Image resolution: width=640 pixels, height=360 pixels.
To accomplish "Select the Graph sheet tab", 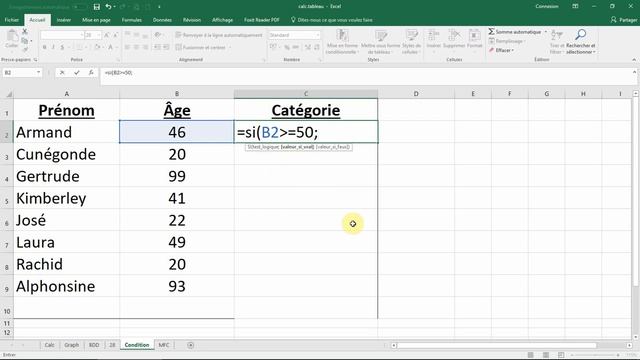I will coord(71,345).
